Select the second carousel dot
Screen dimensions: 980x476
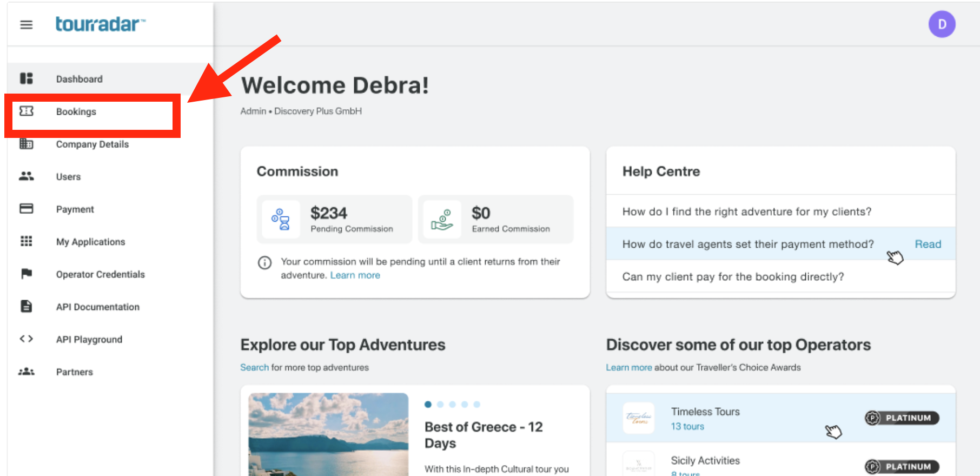pos(440,404)
